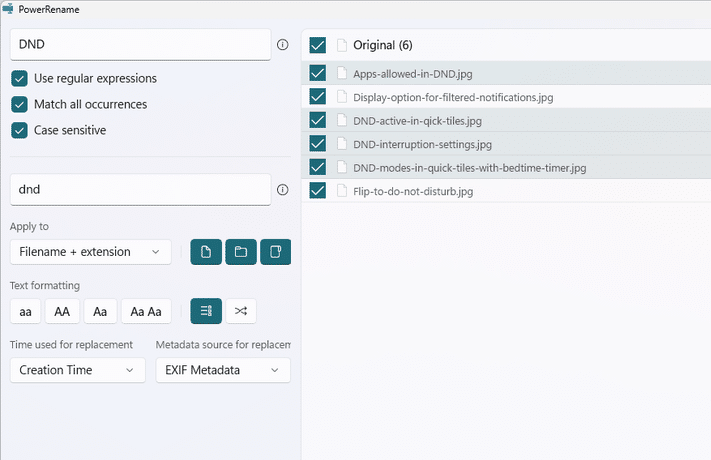
Task: Click the file icon next to Flip-to-do-not-disturb.jpg
Action: coord(342,191)
